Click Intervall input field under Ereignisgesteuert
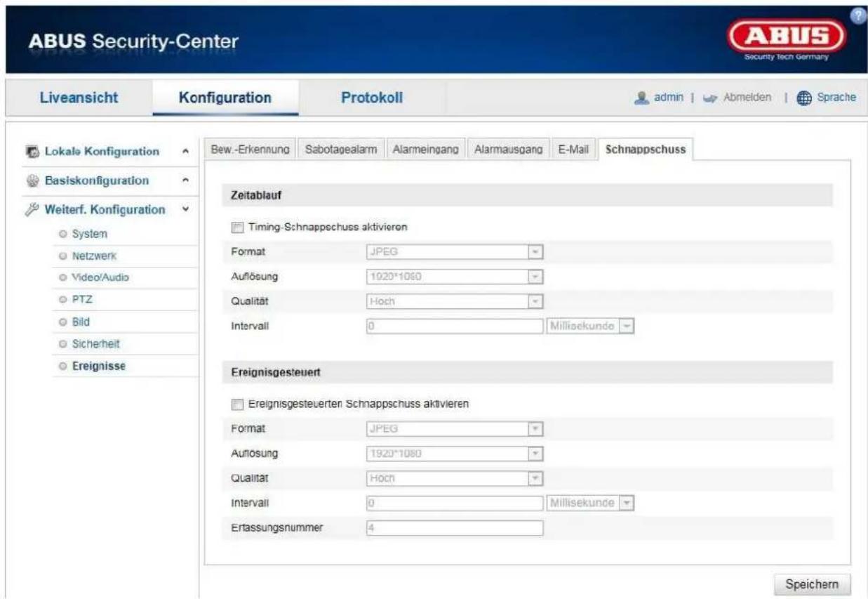The width and height of the screenshot is (868, 599). click(x=455, y=503)
